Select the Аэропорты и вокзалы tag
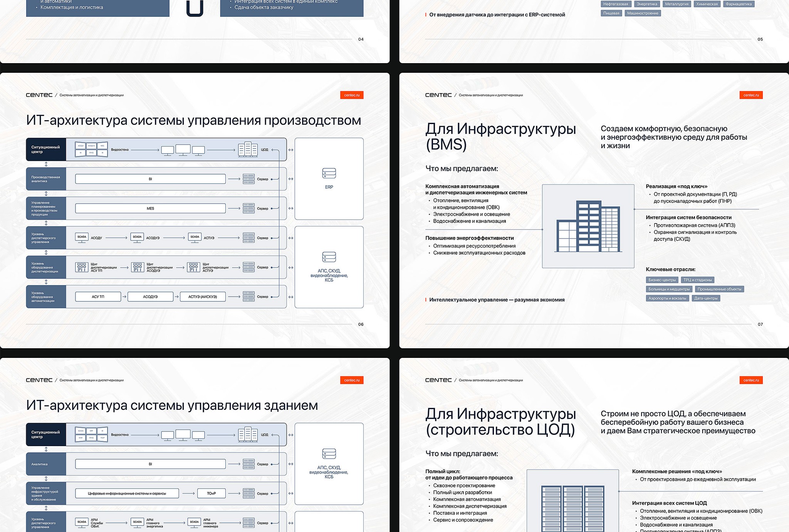The height and width of the screenshot is (532, 789). click(667, 298)
